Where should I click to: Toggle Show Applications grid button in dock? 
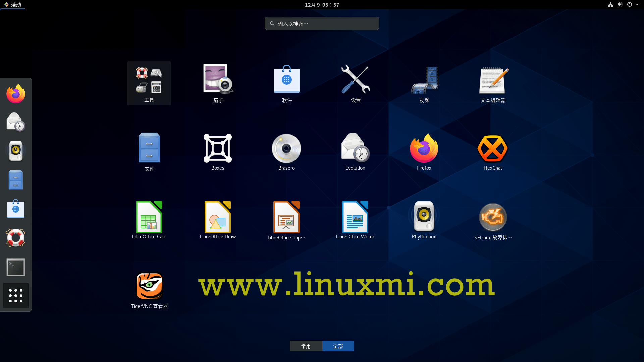coord(16,296)
